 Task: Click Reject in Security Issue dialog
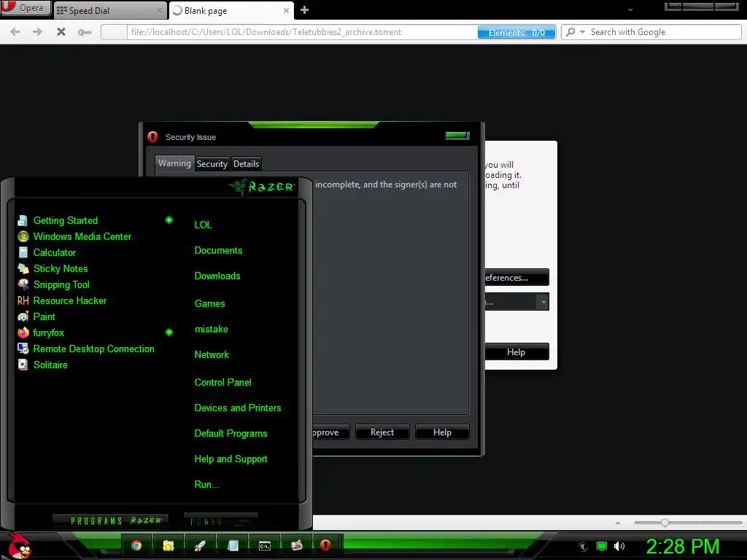(382, 432)
